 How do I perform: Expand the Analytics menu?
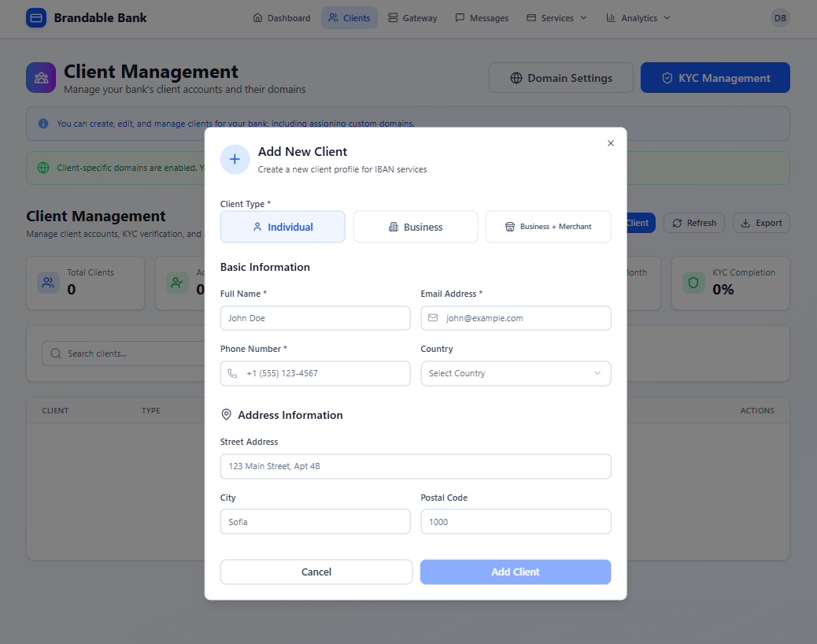point(638,18)
